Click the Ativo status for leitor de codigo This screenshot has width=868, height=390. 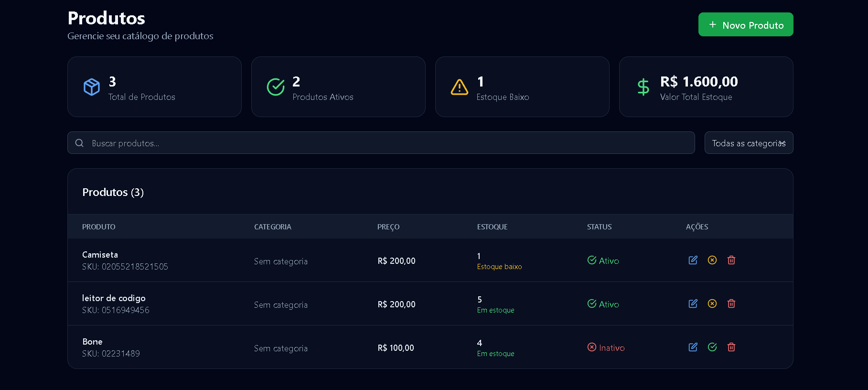603,304
